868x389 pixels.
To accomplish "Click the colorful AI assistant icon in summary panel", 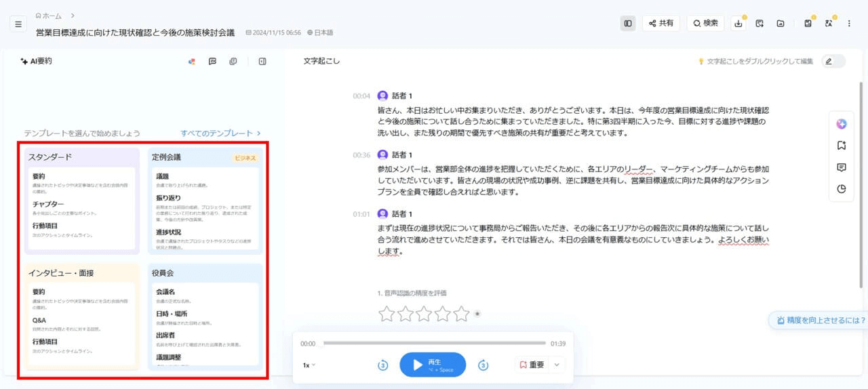I will (x=192, y=62).
